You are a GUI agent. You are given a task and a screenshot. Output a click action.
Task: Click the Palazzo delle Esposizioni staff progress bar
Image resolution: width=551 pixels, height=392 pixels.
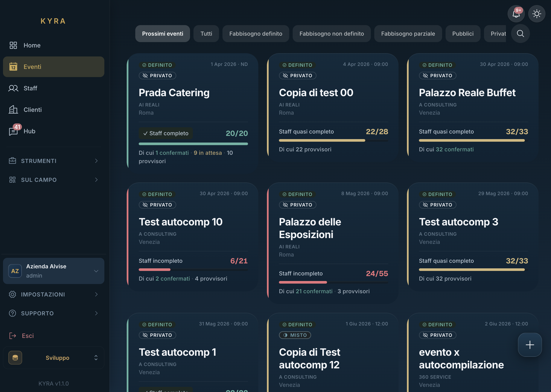tap(333, 282)
